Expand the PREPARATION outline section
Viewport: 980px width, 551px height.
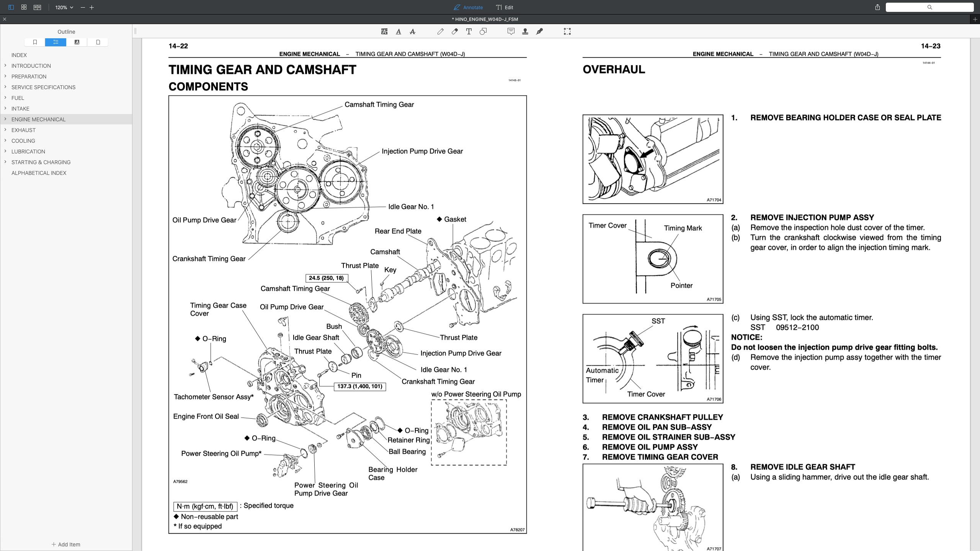[x=5, y=77]
